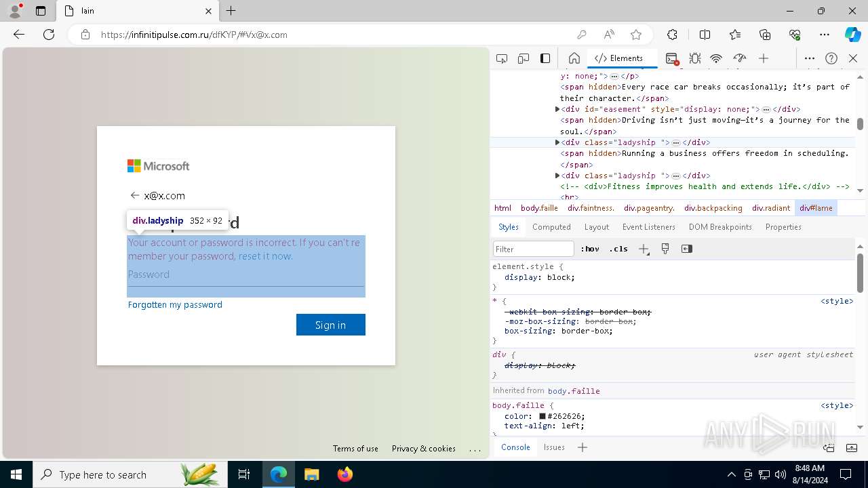Click Forgotten my password link
Viewport: 868px width, 488px height.
[175, 305]
